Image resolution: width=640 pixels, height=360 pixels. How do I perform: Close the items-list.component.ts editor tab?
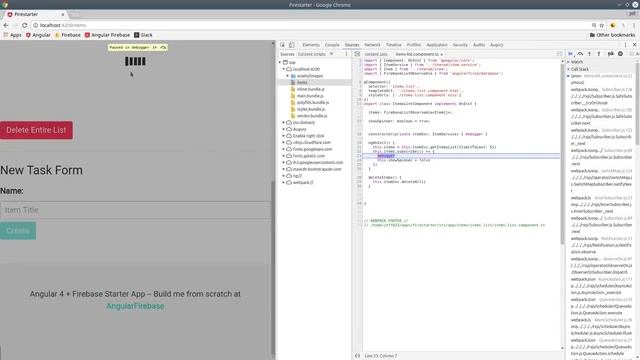coord(442,54)
